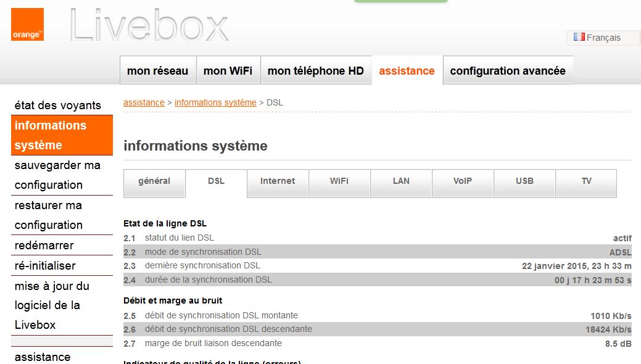Switch to the général tab
Viewport: 641px width, 364px height.
(154, 181)
